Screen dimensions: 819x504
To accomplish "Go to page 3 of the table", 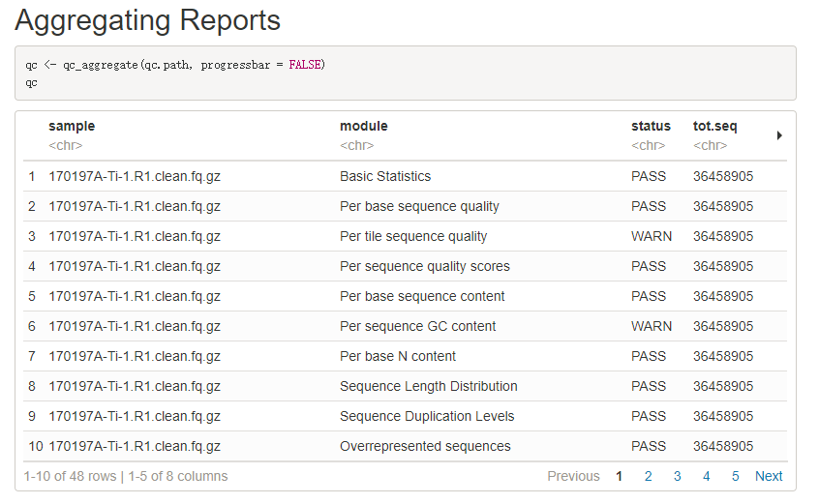I will pos(677,476).
